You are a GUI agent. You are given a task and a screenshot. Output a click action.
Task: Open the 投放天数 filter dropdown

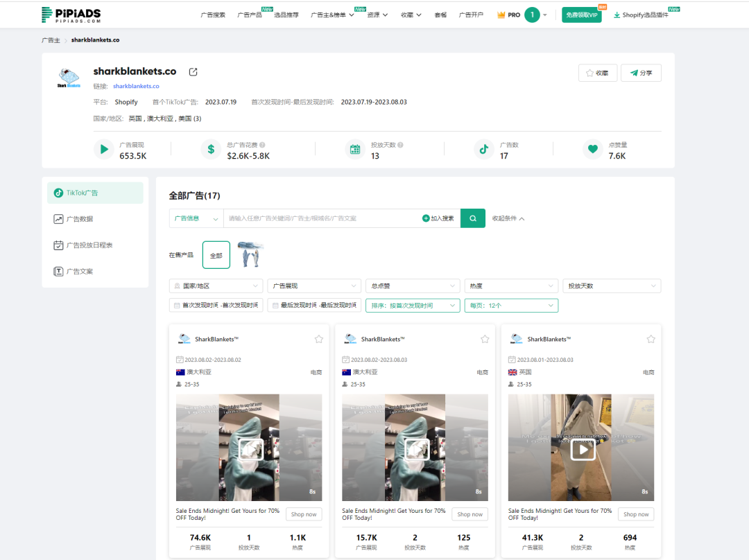click(x=612, y=286)
